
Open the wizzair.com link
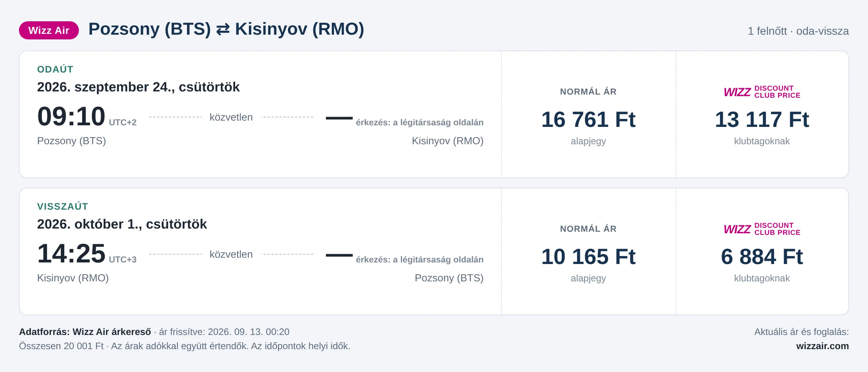(x=822, y=346)
